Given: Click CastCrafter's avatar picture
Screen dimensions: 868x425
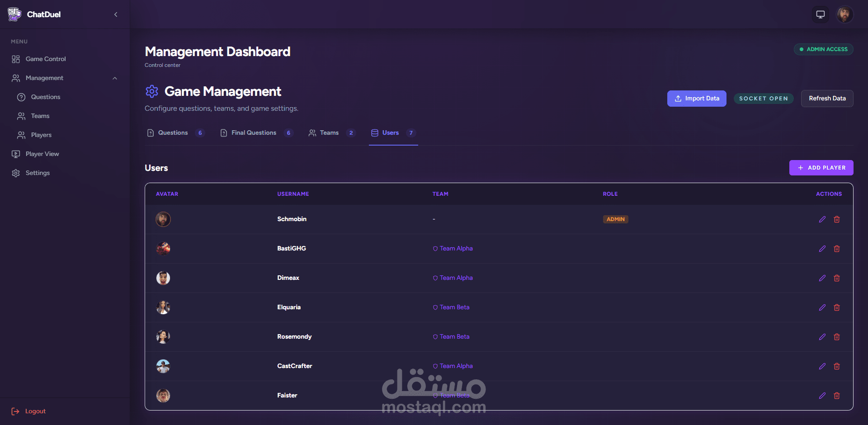Looking at the screenshot, I should [x=163, y=366].
